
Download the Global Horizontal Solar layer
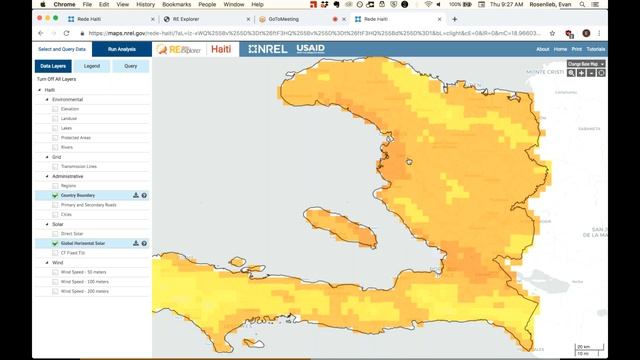(x=136, y=243)
